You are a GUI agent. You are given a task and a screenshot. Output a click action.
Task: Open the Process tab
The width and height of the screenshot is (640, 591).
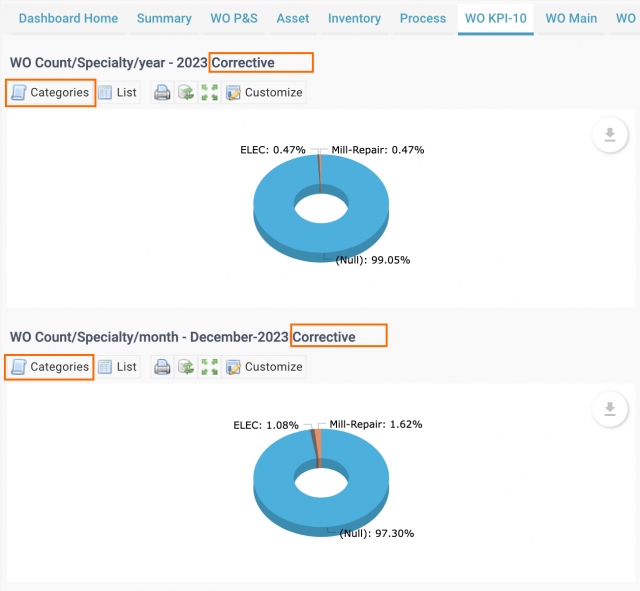pos(423,18)
